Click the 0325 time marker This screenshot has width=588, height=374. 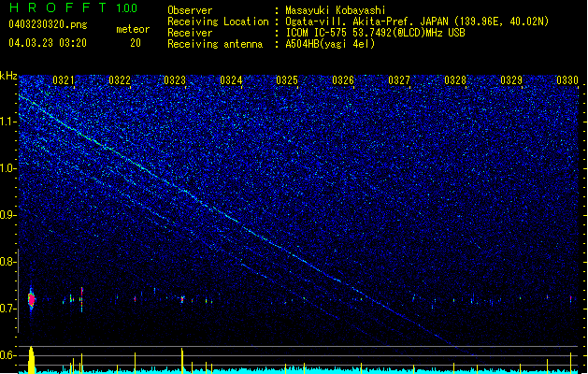(287, 80)
